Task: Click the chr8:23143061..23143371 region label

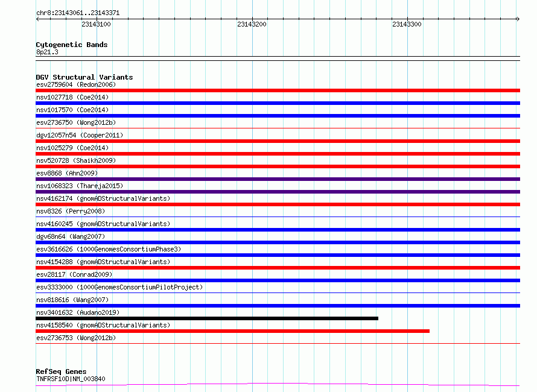Action: point(78,13)
